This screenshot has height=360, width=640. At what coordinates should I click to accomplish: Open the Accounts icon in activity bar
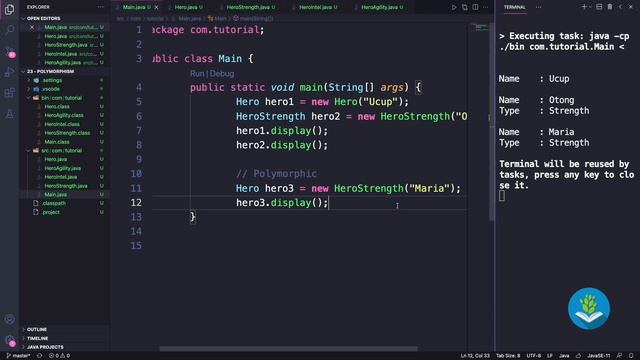[9, 319]
